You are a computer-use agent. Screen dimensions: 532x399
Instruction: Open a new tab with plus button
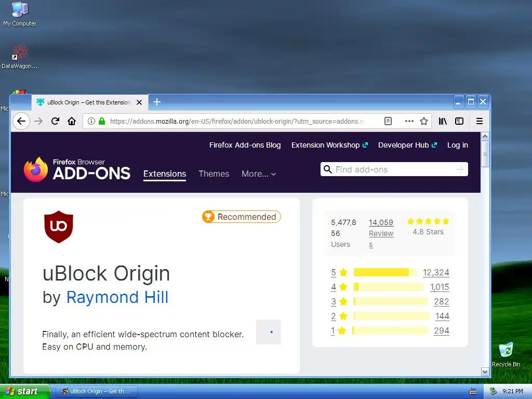click(157, 102)
